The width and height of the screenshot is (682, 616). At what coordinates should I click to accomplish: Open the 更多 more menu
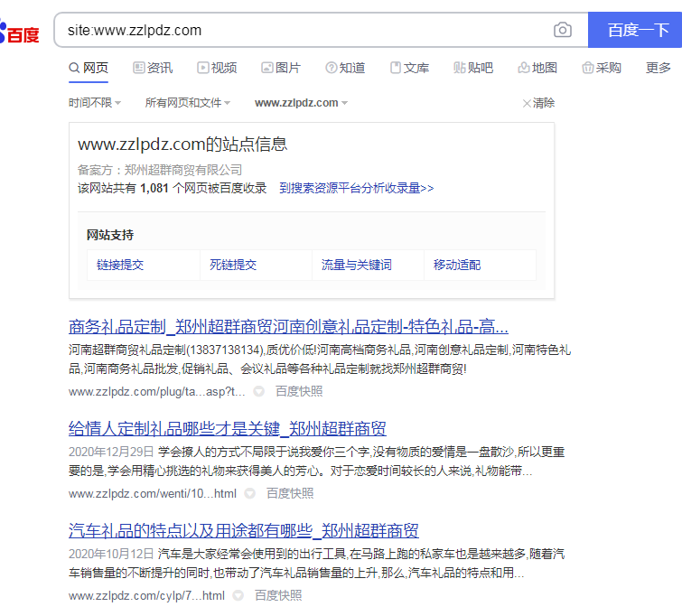click(659, 68)
